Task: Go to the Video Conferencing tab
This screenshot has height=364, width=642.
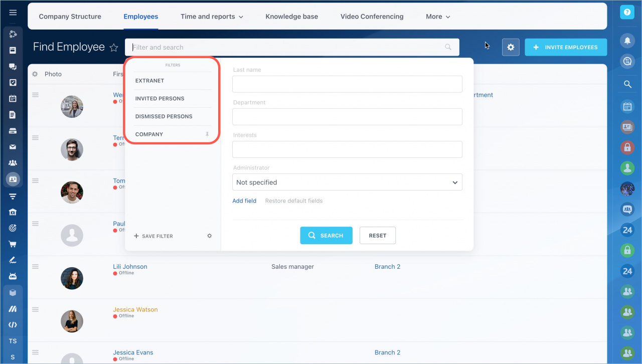Action: click(372, 17)
